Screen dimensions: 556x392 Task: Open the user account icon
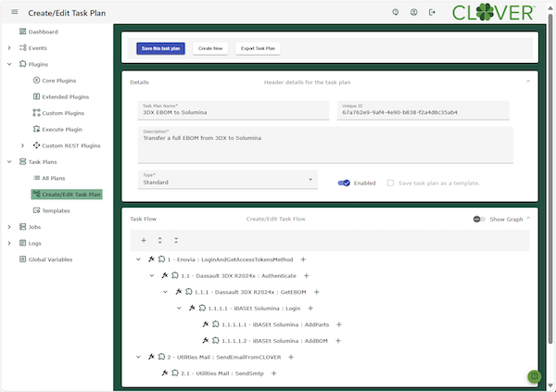(x=414, y=12)
